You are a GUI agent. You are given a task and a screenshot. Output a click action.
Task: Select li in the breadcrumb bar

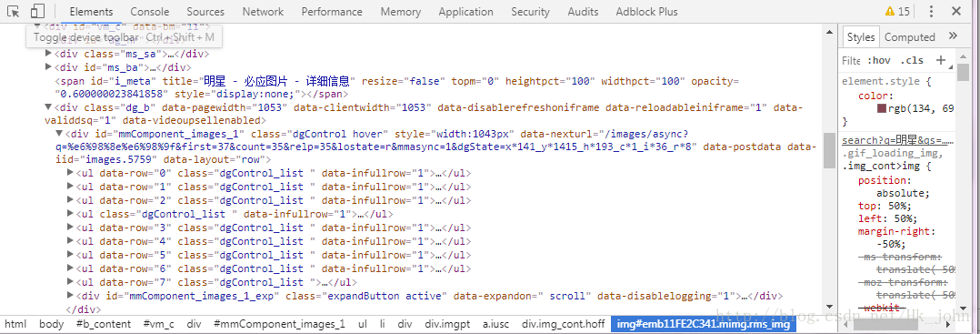(x=383, y=324)
